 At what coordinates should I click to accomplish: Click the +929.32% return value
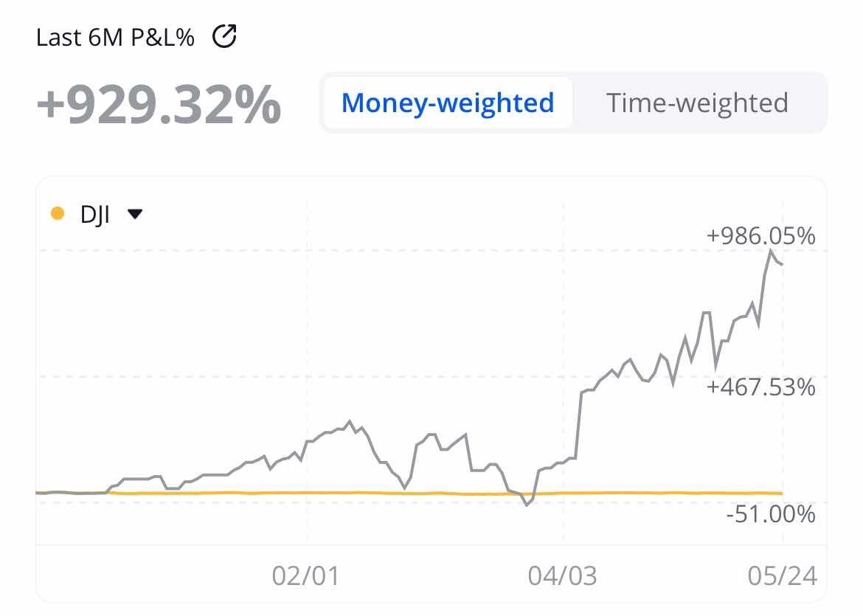pyautogui.click(x=159, y=105)
